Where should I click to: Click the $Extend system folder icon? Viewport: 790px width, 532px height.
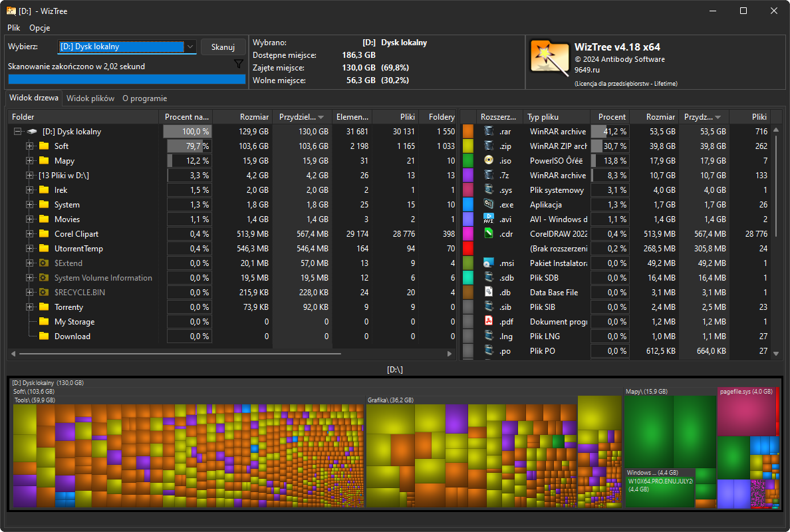tap(45, 263)
